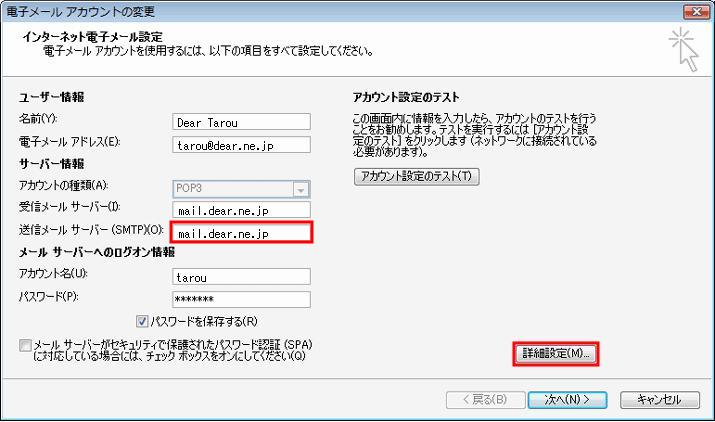Click the 次へ(N) > button
The width and height of the screenshot is (715, 422).
567,400
